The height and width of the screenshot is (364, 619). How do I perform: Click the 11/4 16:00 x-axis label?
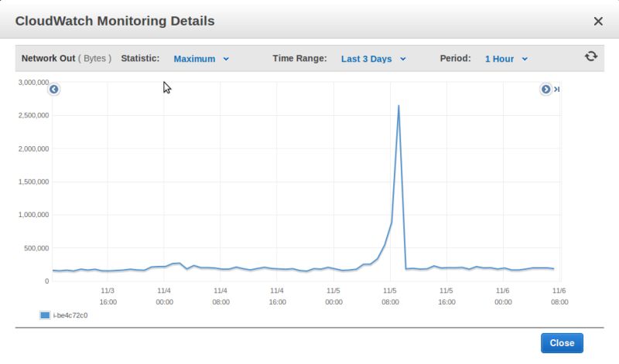277,296
